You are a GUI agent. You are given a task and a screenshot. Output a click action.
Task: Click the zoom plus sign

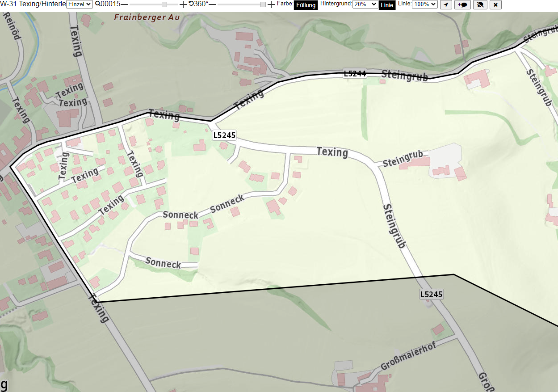183,4
